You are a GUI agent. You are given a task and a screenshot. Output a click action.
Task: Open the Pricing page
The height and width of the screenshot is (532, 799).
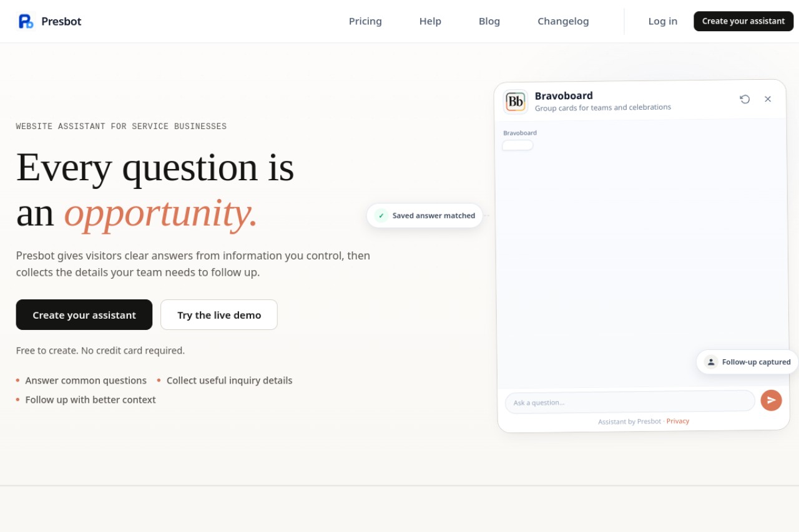[x=365, y=21]
